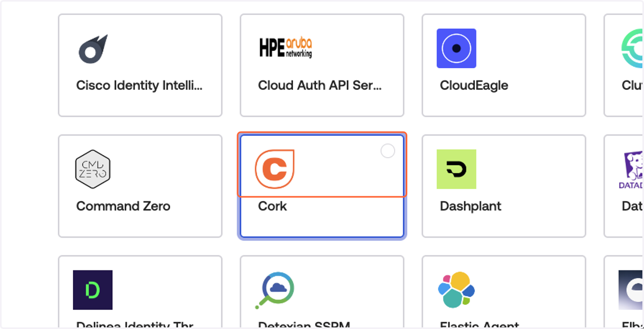Click the Detexian SSPM card title
The width and height of the screenshot is (644, 329).
pyautogui.click(x=304, y=325)
